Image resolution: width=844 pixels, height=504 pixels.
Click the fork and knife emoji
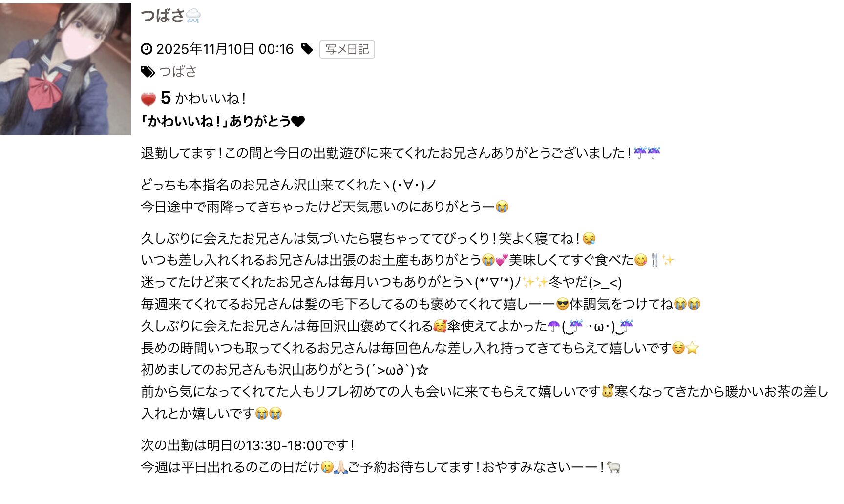[x=654, y=260]
